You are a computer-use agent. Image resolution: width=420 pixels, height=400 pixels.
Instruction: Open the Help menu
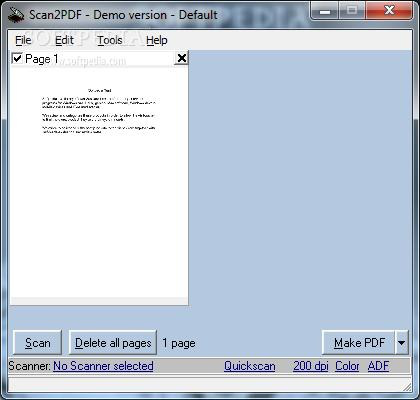pos(157,40)
